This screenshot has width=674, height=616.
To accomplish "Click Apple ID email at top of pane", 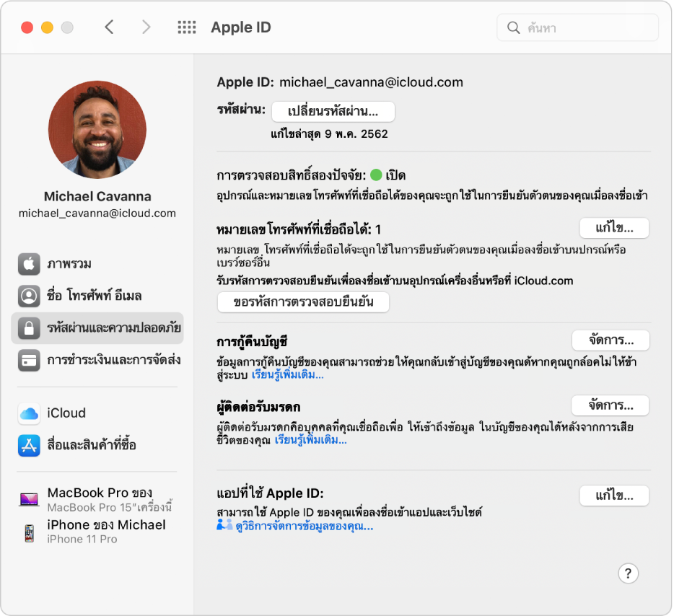I will 372,82.
